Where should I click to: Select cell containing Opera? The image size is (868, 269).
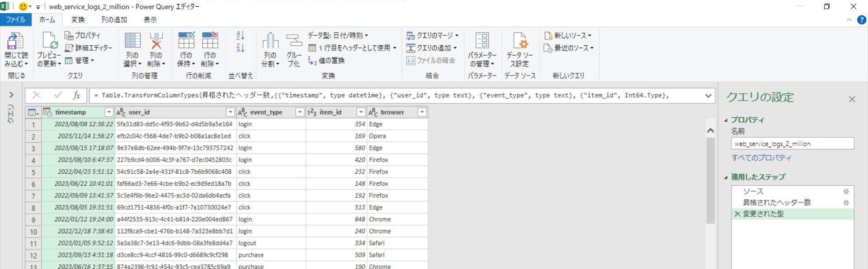pos(397,136)
